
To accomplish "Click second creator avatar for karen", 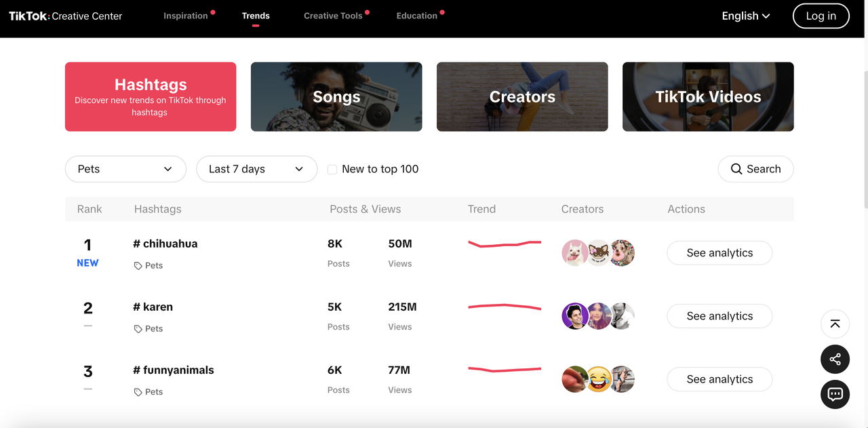I will tap(598, 316).
